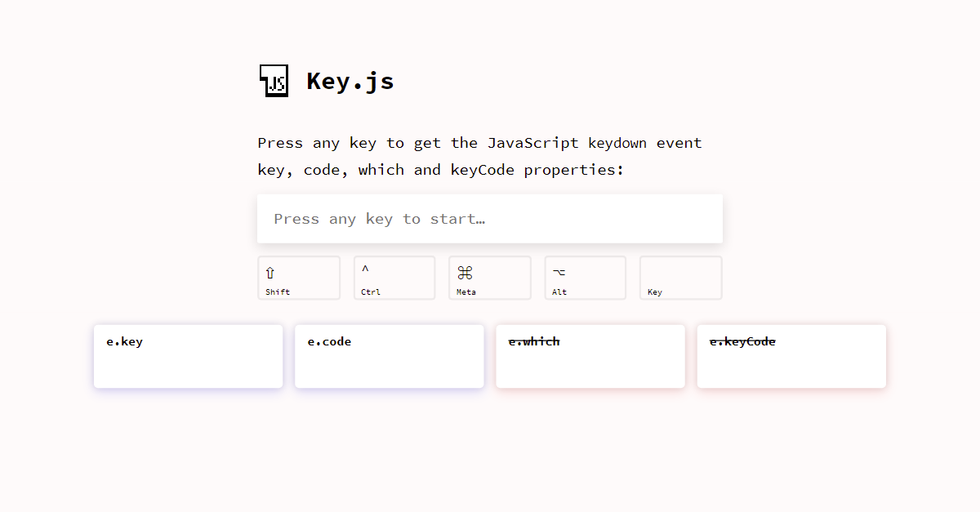Click the Key.js heading text
This screenshot has height=512, width=980.
[350, 80]
